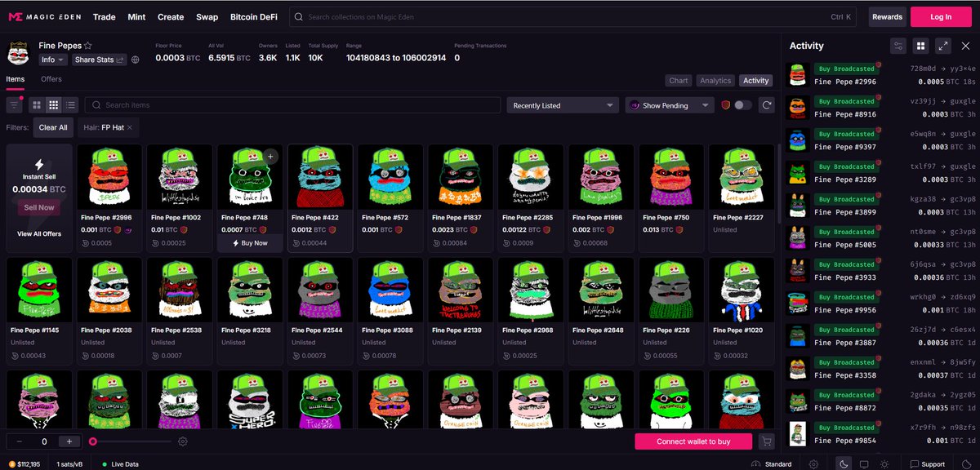Remove the Hair: FP Hat filter
The image size is (980, 470).
tap(129, 128)
